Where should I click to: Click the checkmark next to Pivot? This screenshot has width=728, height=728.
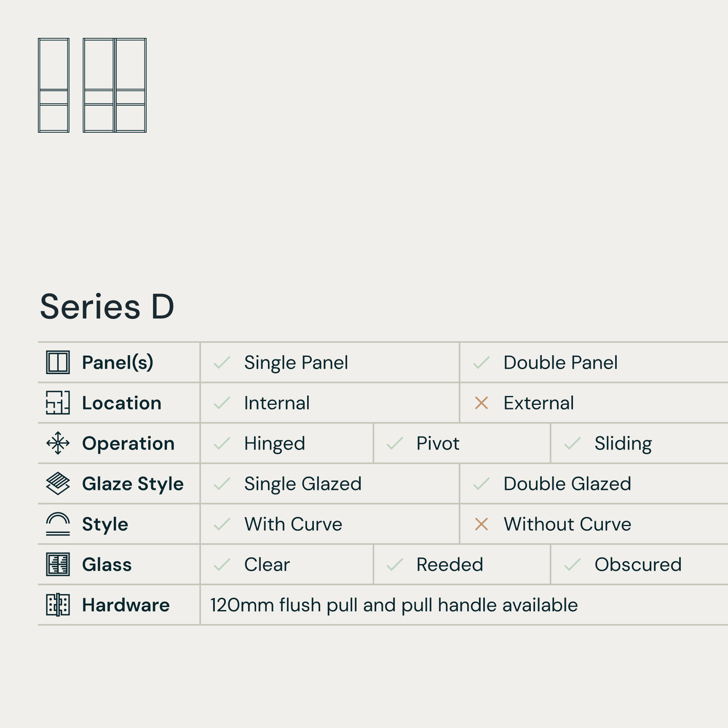click(395, 443)
